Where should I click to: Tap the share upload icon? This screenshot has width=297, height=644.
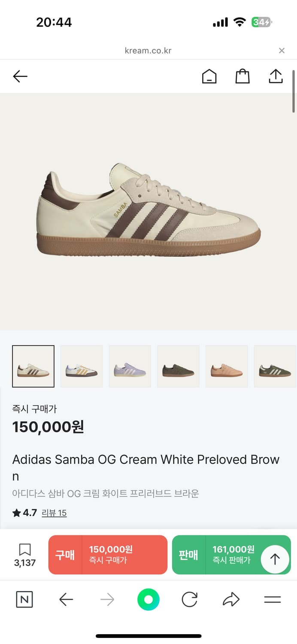tap(276, 76)
